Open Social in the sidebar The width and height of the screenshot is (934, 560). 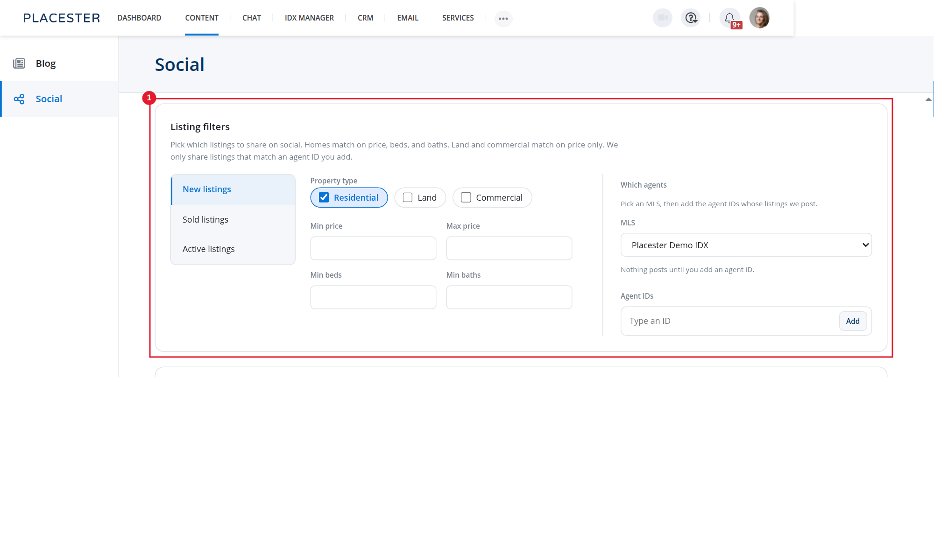point(59,99)
